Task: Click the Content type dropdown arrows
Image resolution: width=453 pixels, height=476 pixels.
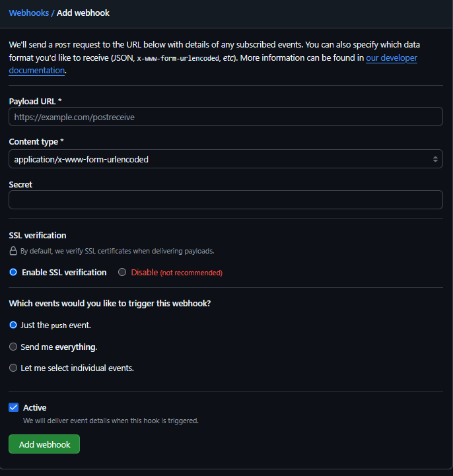Action: tap(435, 159)
